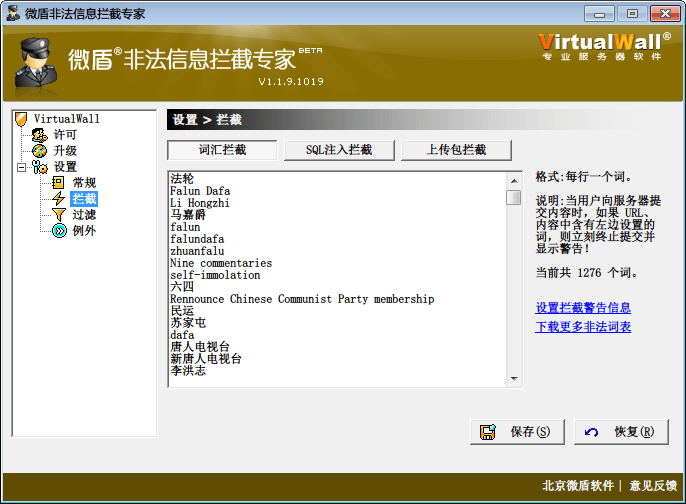Click the title bar application icon
686x504 pixels.
(x=13, y=14)
